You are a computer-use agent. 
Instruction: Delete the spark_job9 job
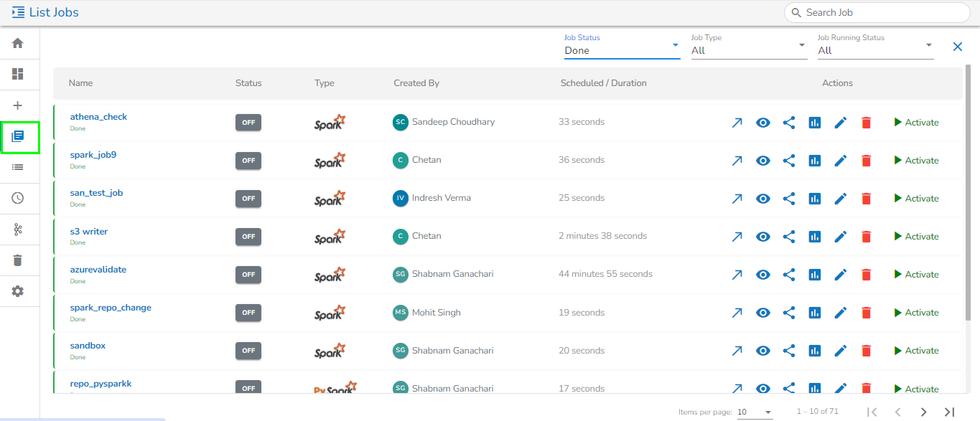click(866, 161)
